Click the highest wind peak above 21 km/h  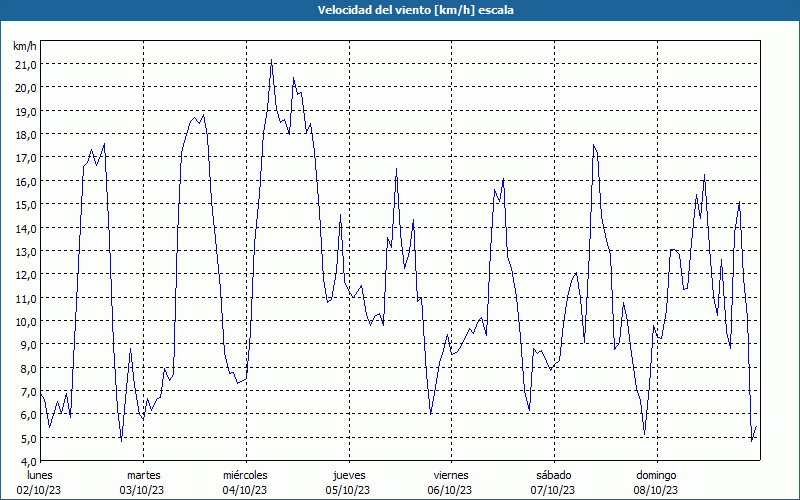coord(271,60)
